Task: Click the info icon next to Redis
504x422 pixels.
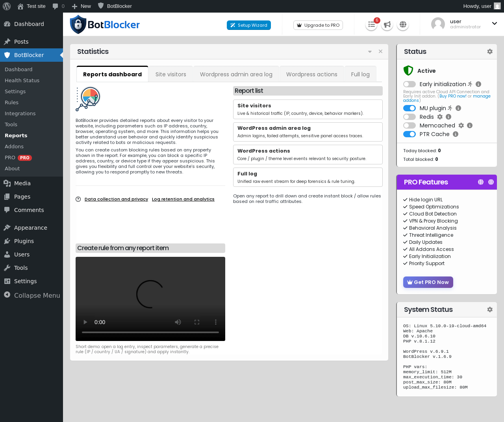Action: coord(448,117)
